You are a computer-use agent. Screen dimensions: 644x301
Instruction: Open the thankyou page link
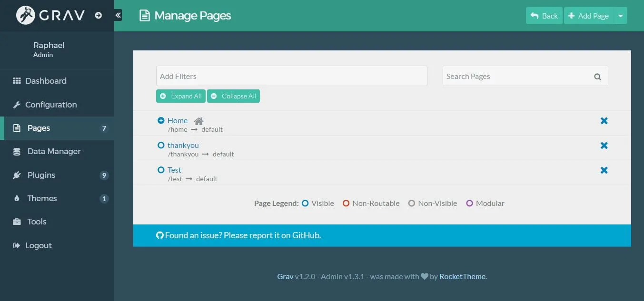point(183,145)
